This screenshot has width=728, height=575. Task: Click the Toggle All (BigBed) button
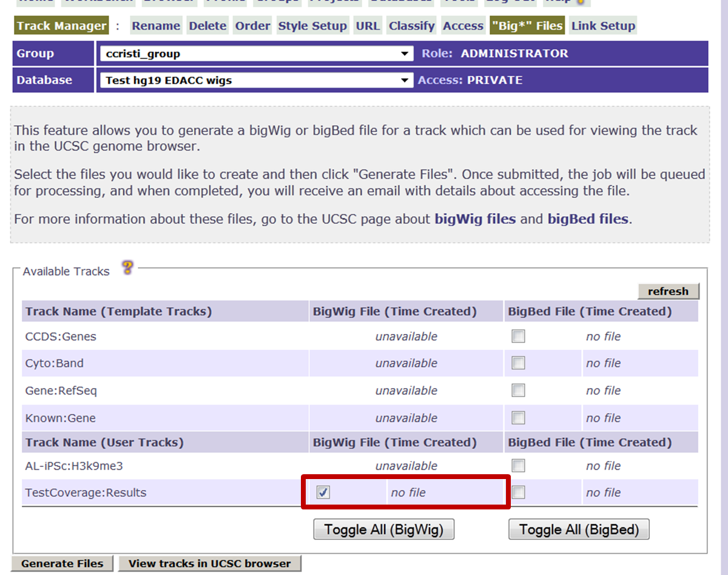[x=579, y=529]
